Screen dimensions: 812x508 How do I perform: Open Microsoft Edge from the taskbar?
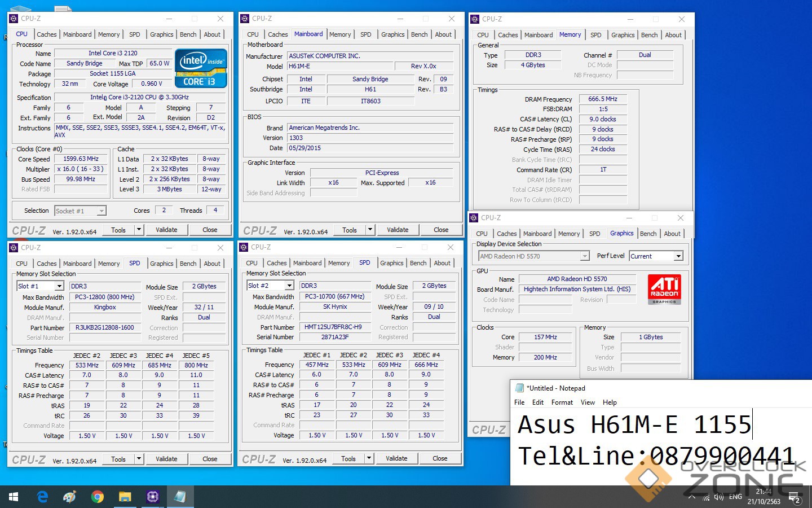42,497
